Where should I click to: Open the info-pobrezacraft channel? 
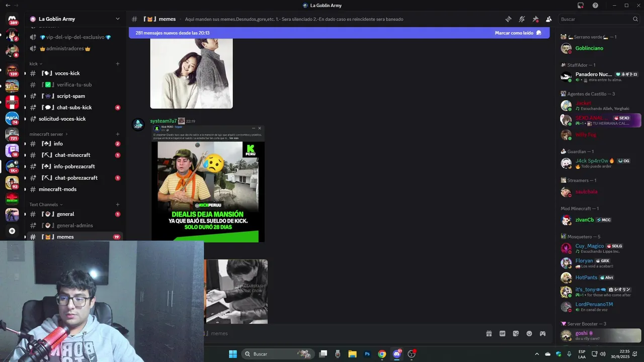coord(75,166)
